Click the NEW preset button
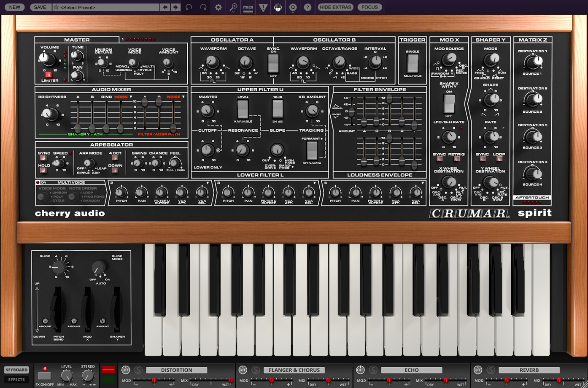Screen dimensions: 588x388 (x=14, y=7)
